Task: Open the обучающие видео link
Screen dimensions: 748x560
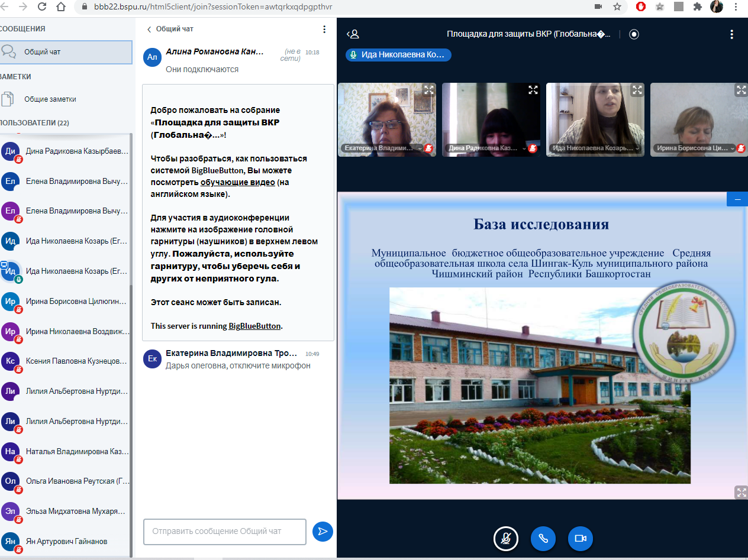Action: [237, 183]
